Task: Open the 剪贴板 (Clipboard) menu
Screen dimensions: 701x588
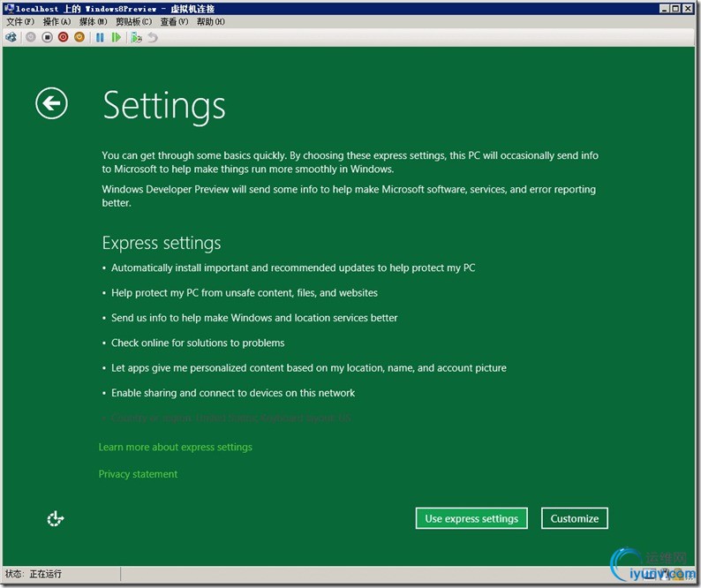Action: tap(133, 21)
